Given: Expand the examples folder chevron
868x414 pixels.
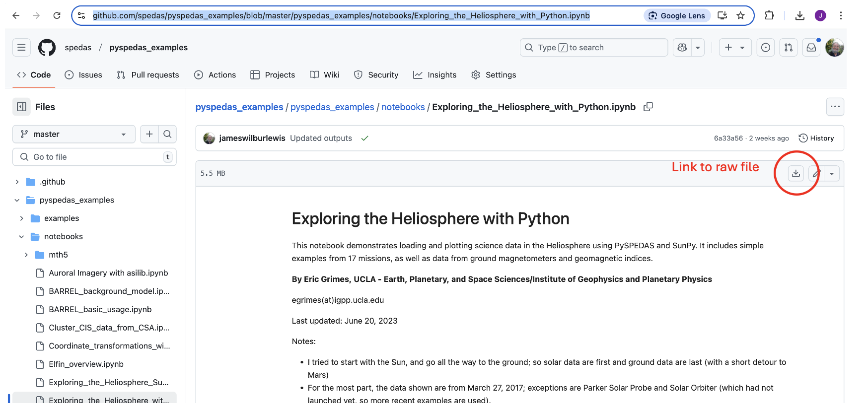Looking at the screenshot, I should (21, 218).
